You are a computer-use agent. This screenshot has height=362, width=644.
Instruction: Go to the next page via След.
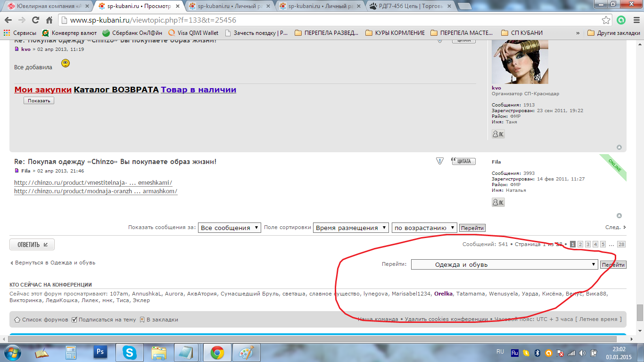(616, 227)
